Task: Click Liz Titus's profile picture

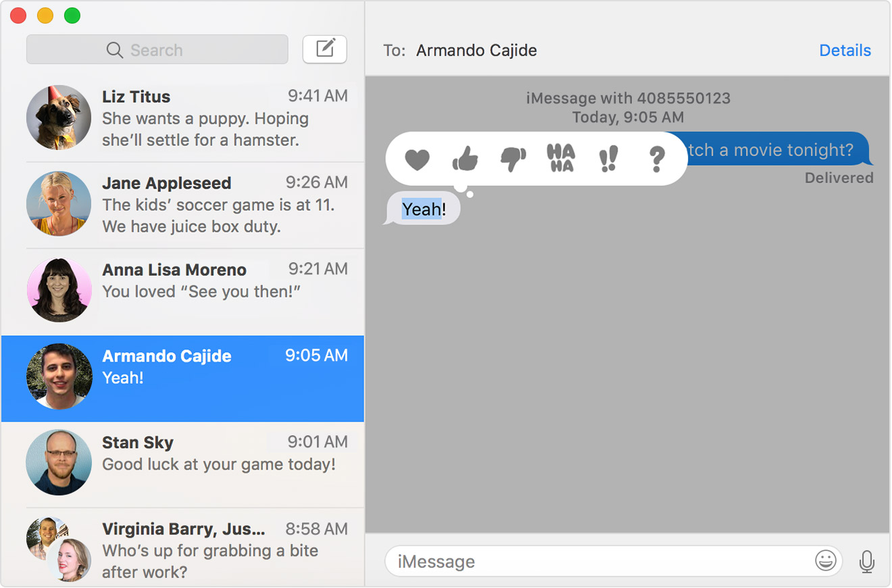Action: (x=59, y=117)
